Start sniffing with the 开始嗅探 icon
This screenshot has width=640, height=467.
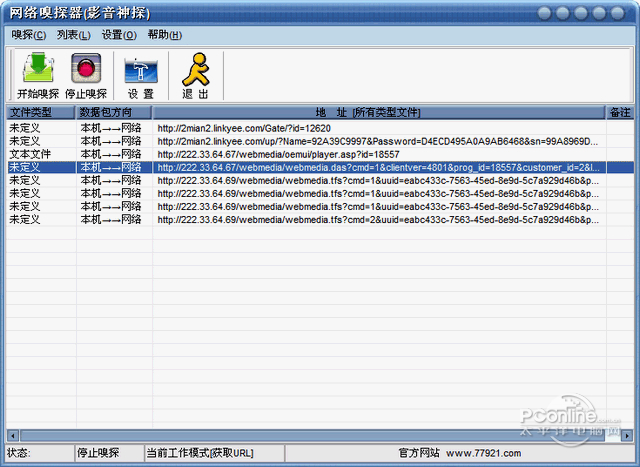[38, 75]
